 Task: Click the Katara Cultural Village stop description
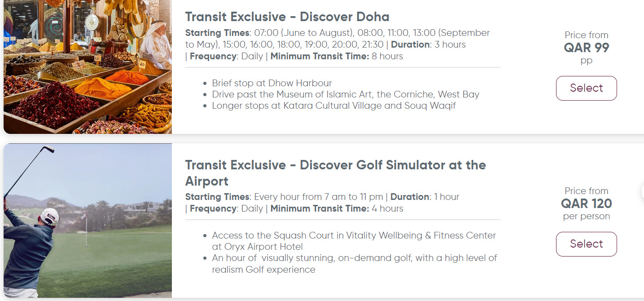[x=334, y=106]
